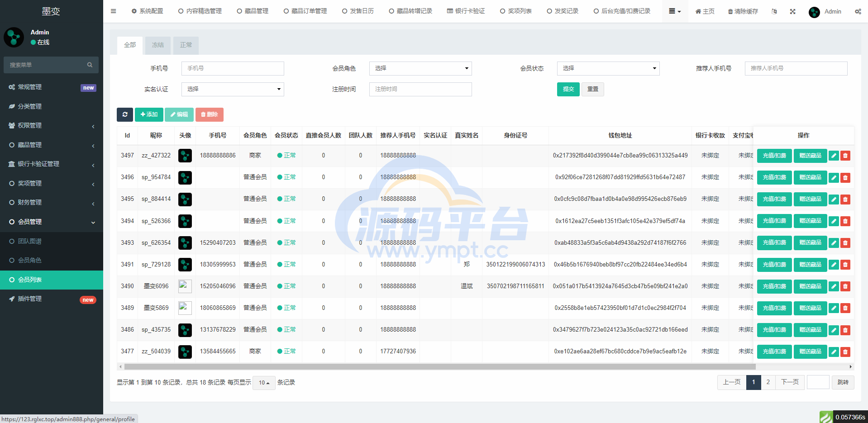Click the 重置 reset button
The image size is (868, 423).
point(593,89)
